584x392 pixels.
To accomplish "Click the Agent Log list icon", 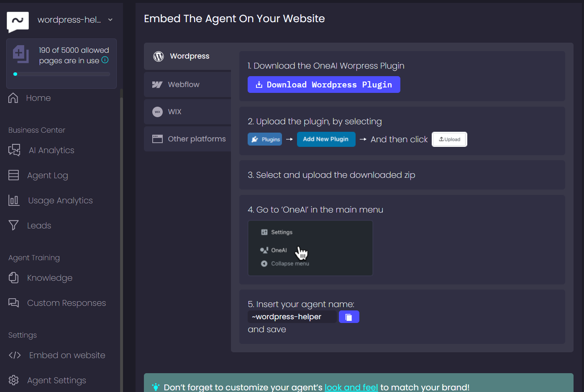I will click(x=14, y=175).
